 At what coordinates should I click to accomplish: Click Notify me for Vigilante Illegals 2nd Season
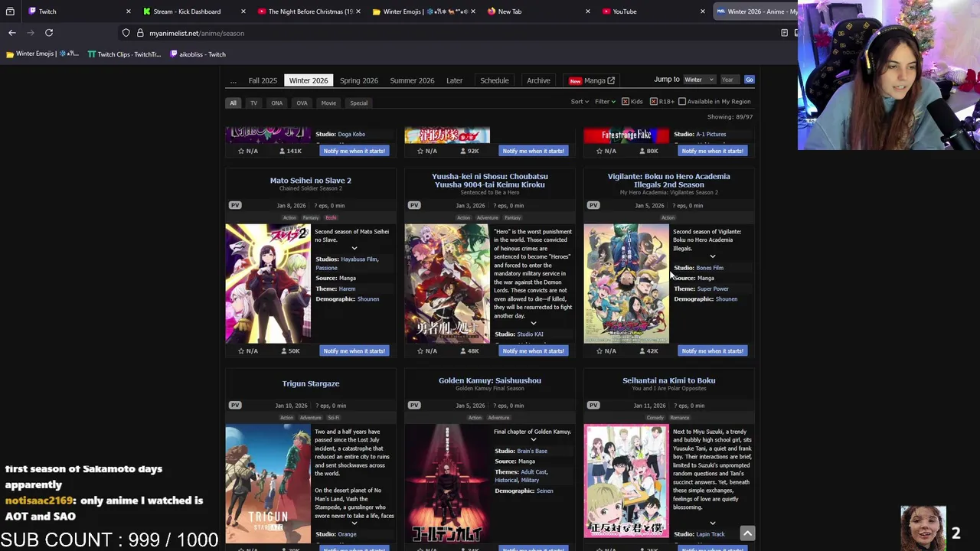pos(713,350)
